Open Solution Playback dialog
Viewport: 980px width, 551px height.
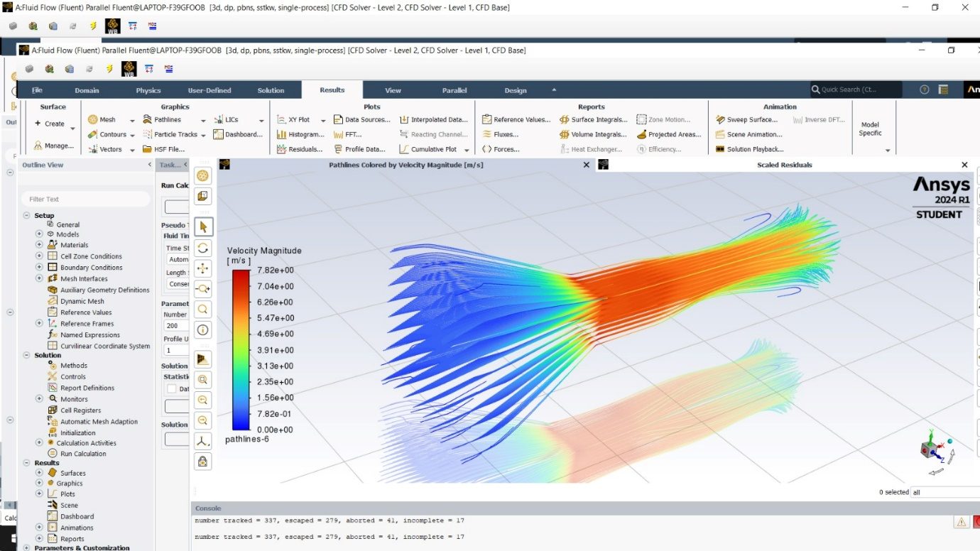coord(749,149)
